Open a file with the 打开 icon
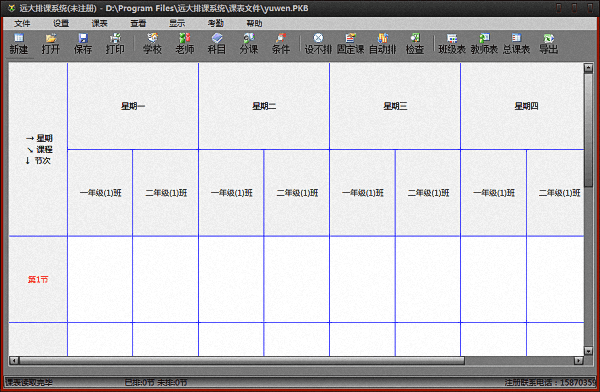Viewport: 600px width, 392px height. (51, 44)
